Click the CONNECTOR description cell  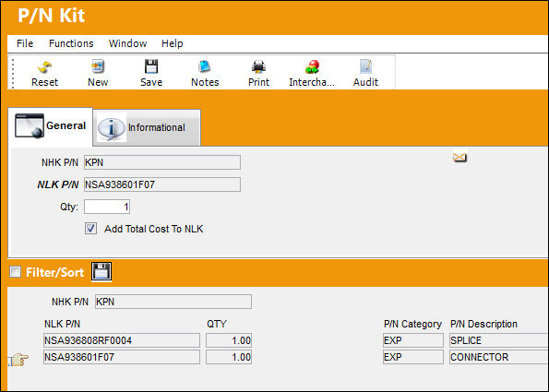click(x=499, y=357)
